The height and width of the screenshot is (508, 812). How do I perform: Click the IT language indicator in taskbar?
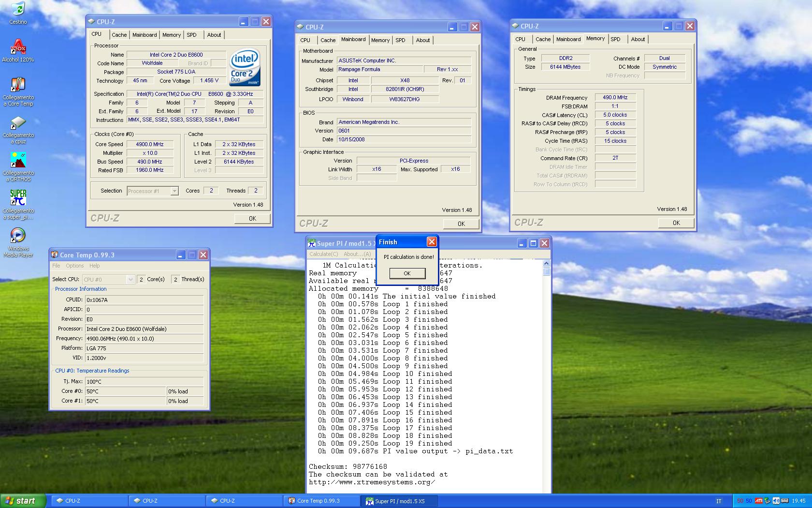(719, 501)
